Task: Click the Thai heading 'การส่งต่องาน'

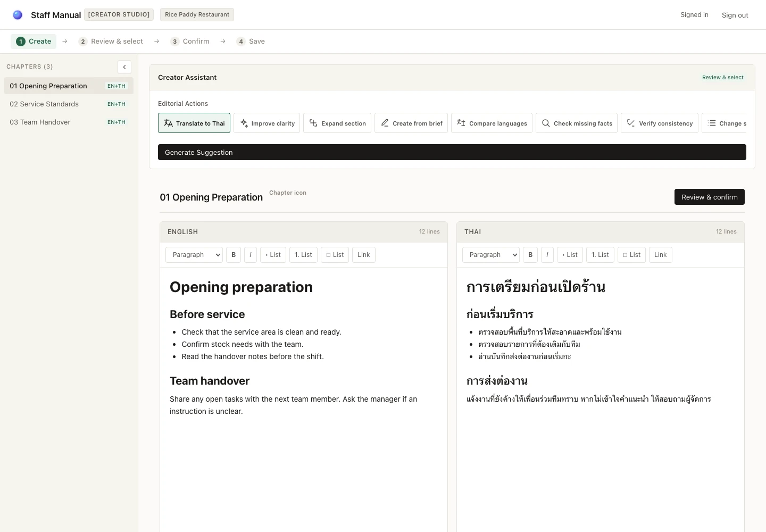Action: coord(497,381)
